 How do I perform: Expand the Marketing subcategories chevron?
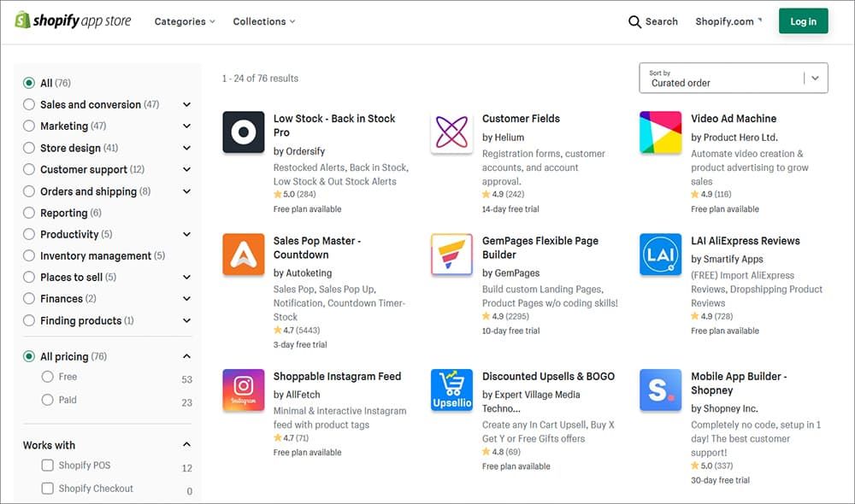tap(186, 126)
